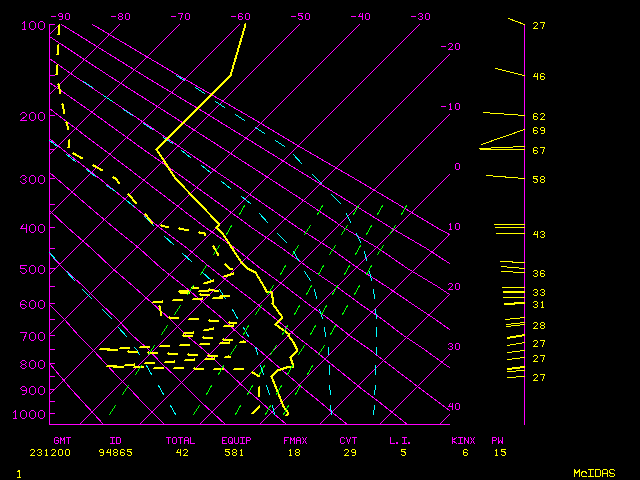Select the station ID value 94865

(x=123, y=453)
